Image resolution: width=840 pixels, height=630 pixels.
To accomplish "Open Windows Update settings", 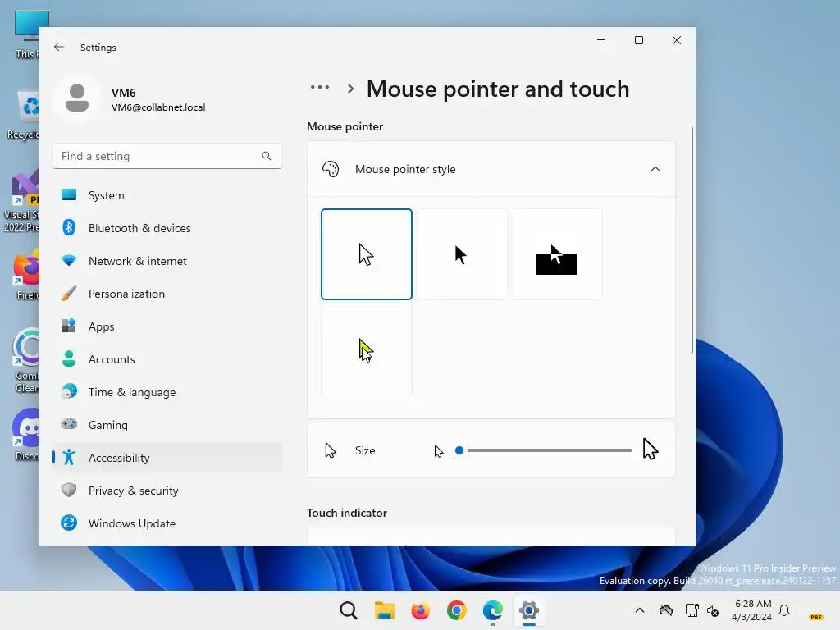I will coord(167,523).
